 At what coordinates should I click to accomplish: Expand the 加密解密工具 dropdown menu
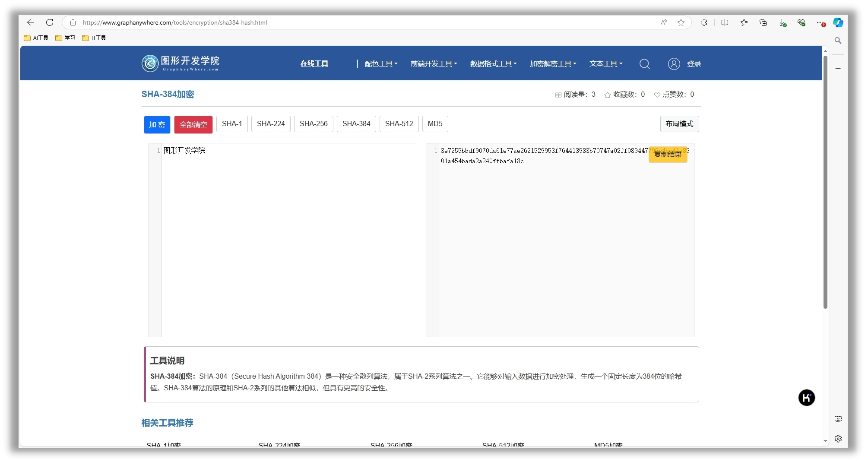(x=553, y=64)
